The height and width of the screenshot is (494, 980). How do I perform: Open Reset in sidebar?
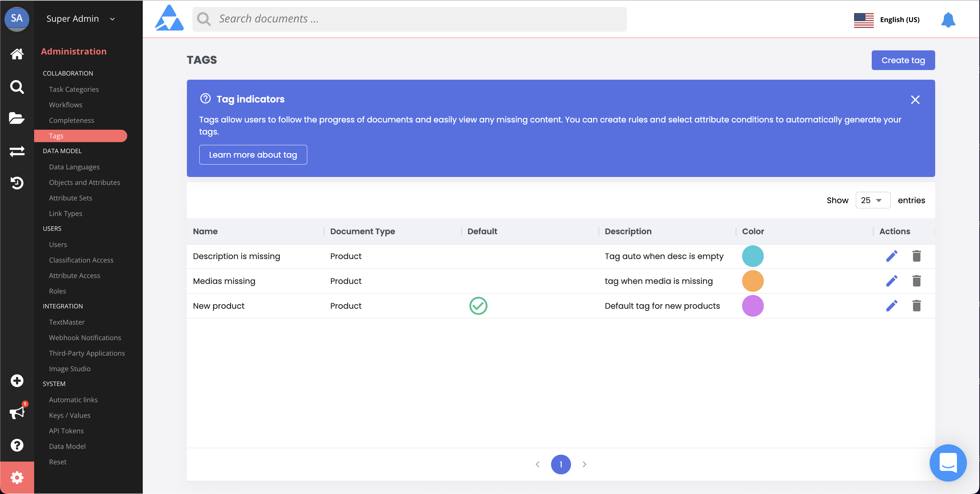pyautogui.click(x=58, y=462)
